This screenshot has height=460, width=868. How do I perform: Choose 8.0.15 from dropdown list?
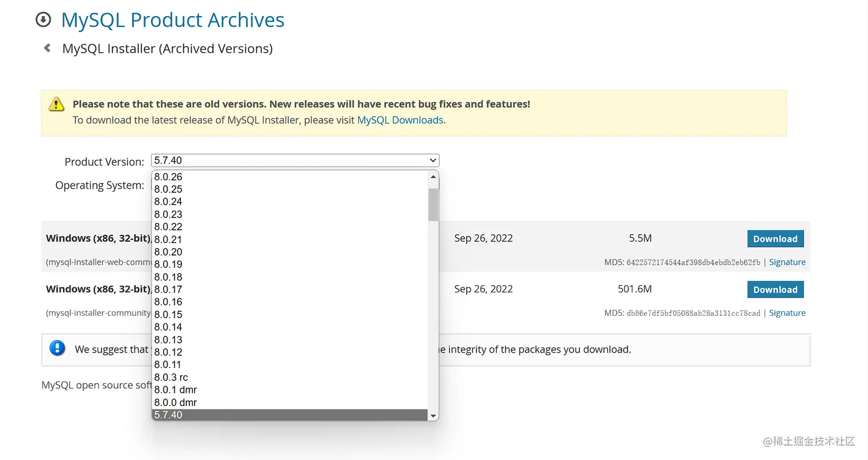[x=290, y=315]
